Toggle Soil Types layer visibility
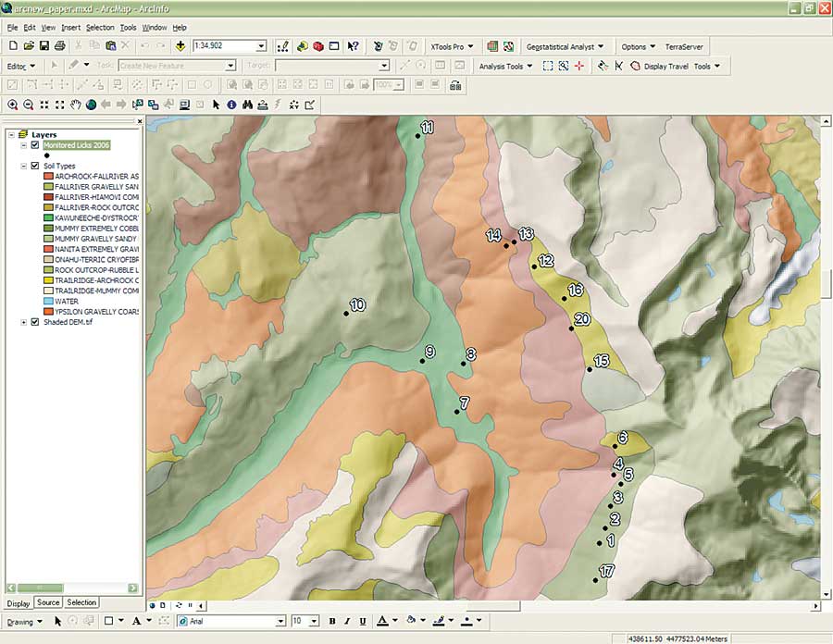Viewport: 833px width, 644px height. point(35,166)
